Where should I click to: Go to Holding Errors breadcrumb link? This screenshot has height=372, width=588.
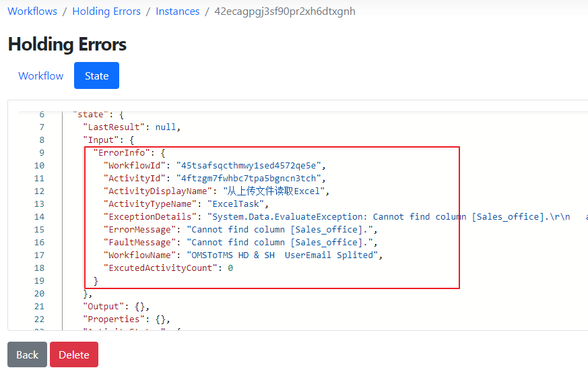(106, 11)
